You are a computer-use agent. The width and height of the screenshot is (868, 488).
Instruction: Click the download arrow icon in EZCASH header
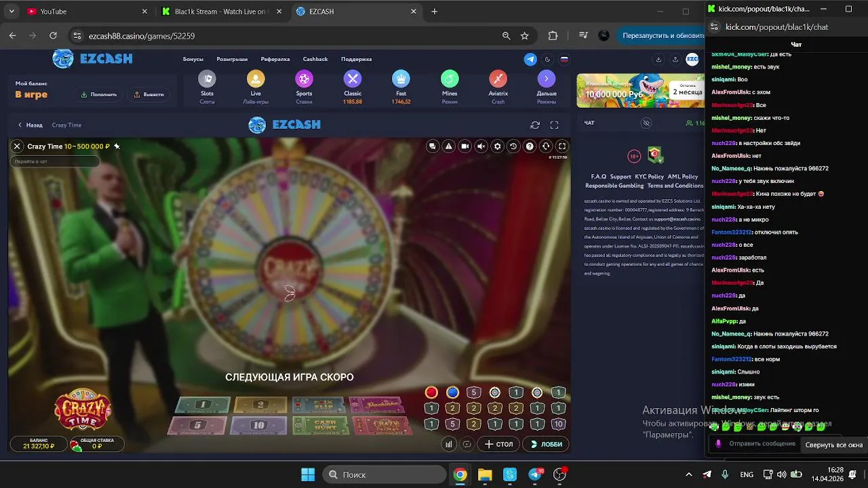[658, 59]
